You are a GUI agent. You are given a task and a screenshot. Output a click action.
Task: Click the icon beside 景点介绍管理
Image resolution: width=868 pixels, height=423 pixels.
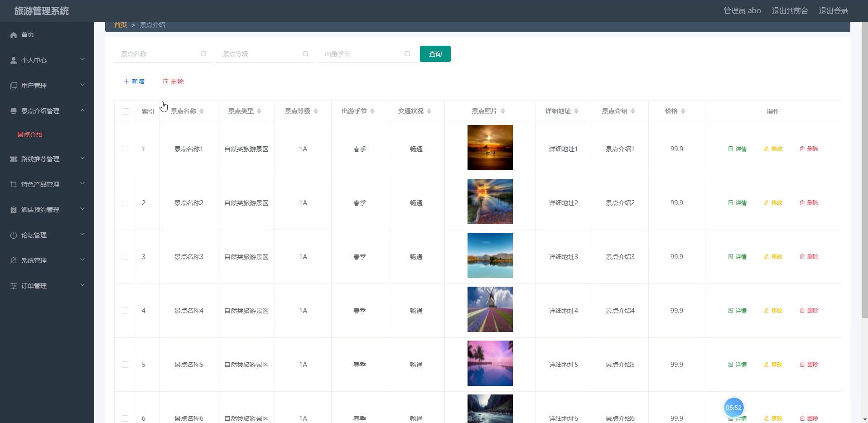point(14,111)
